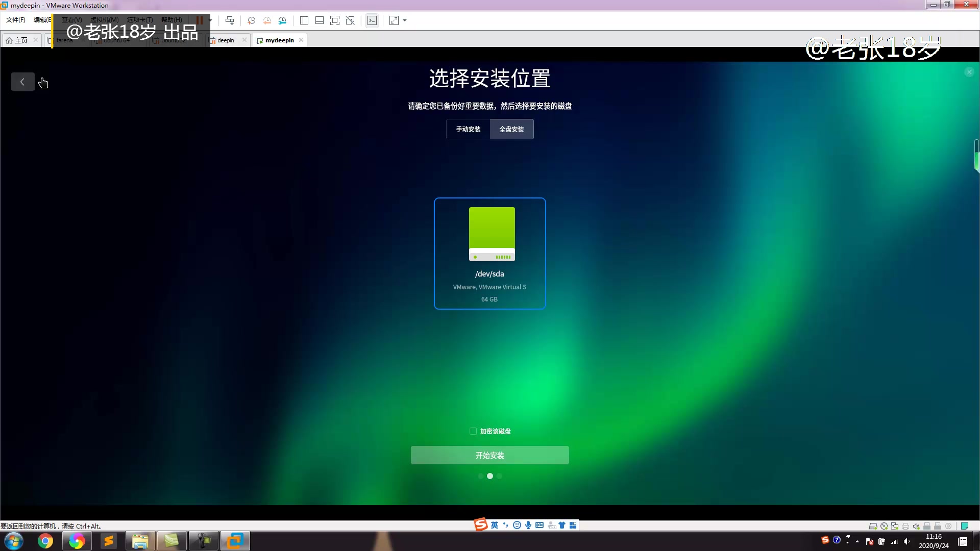This screenshot has height=551, width=980.
Task: Open the 文件(F) menu
Action: (16, 20)
